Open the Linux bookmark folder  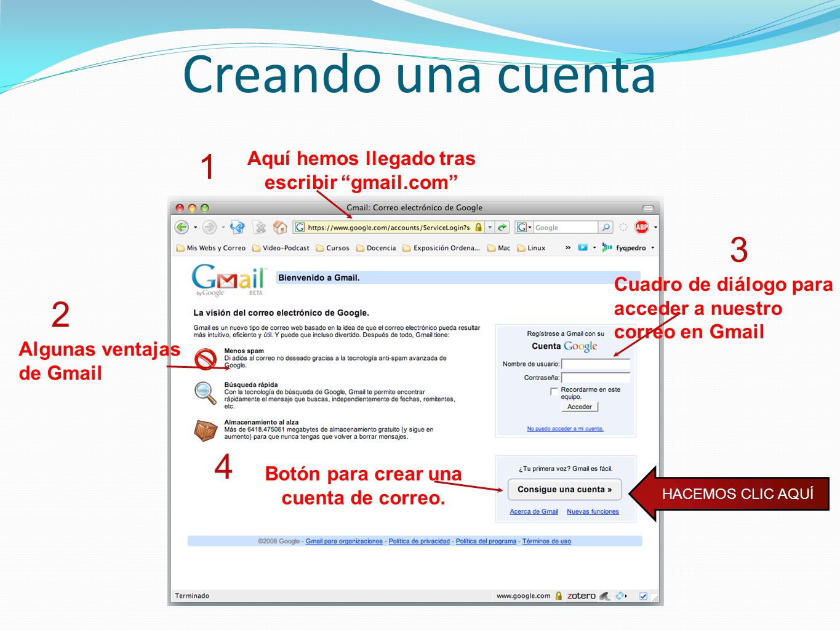[532, 248]
